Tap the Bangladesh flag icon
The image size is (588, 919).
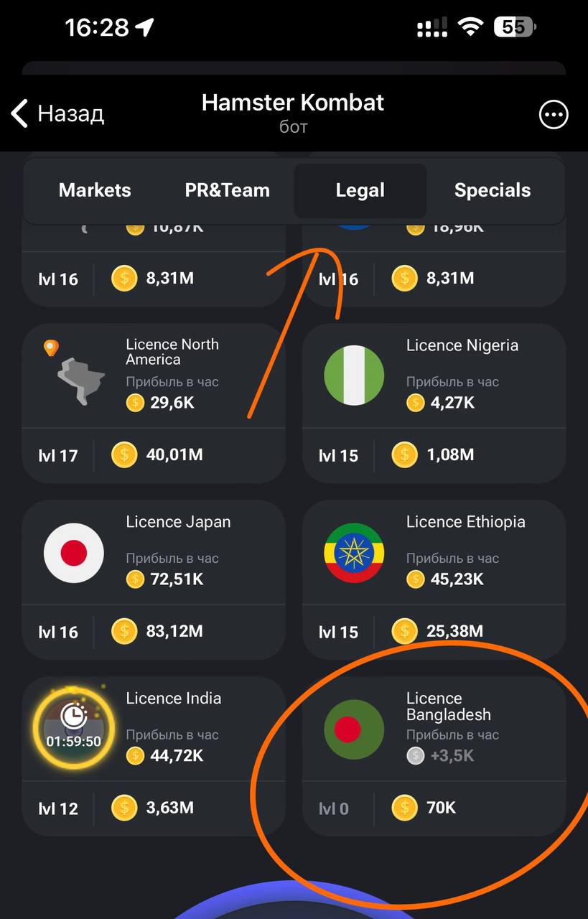354,729
